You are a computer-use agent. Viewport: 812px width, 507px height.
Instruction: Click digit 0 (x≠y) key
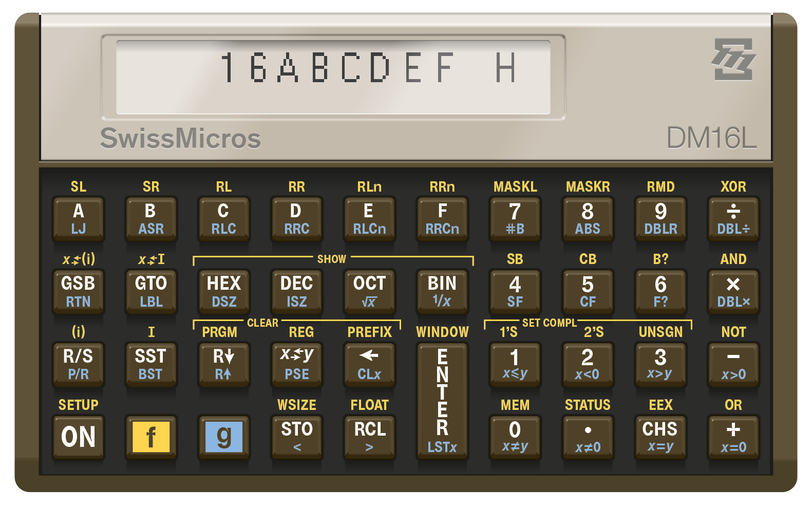click(x=515, y=438)
